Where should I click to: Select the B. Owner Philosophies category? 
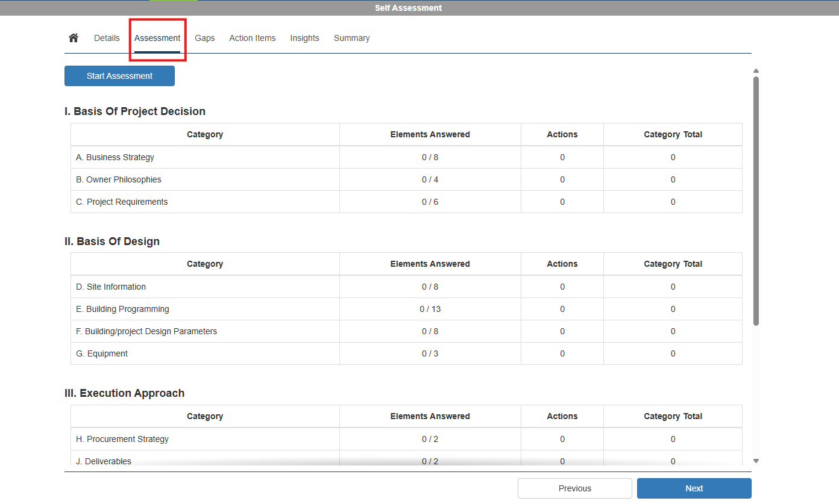coord(119,179)
